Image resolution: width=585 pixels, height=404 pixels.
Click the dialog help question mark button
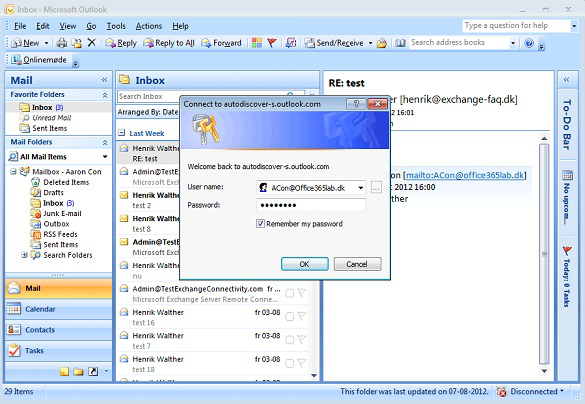coord(356,104)
